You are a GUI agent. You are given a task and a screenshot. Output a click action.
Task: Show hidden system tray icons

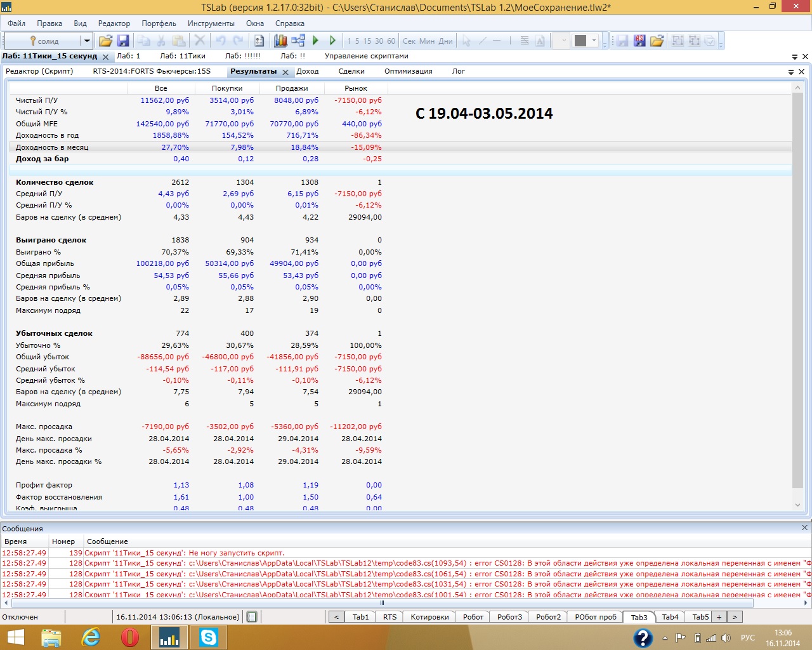pos(665,638)
